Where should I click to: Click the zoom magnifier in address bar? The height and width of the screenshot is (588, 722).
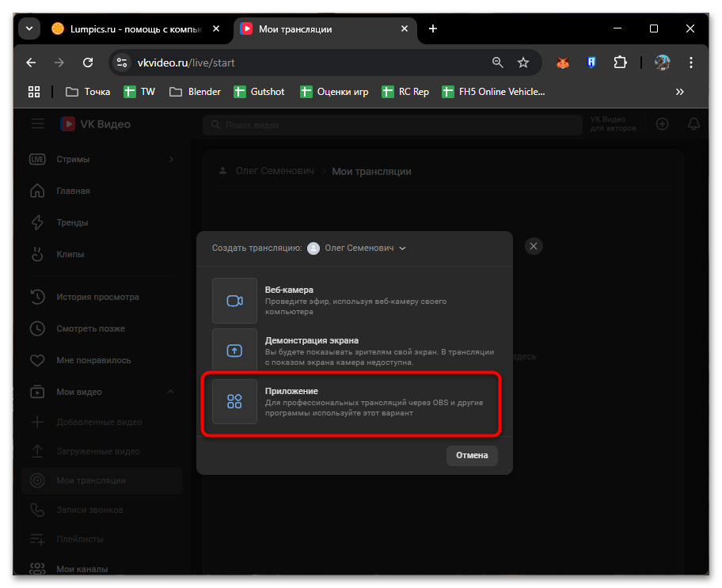coord(497,63)
